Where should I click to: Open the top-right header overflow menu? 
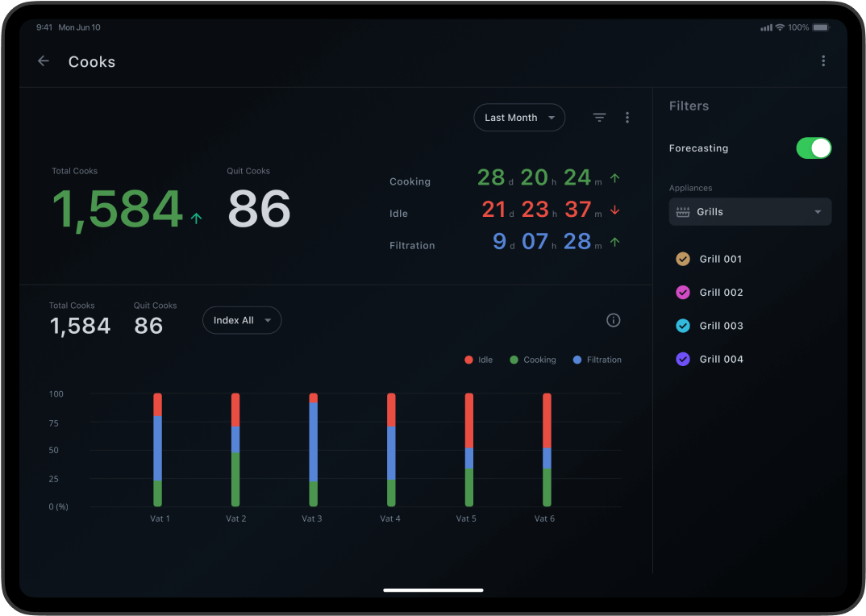822,61
